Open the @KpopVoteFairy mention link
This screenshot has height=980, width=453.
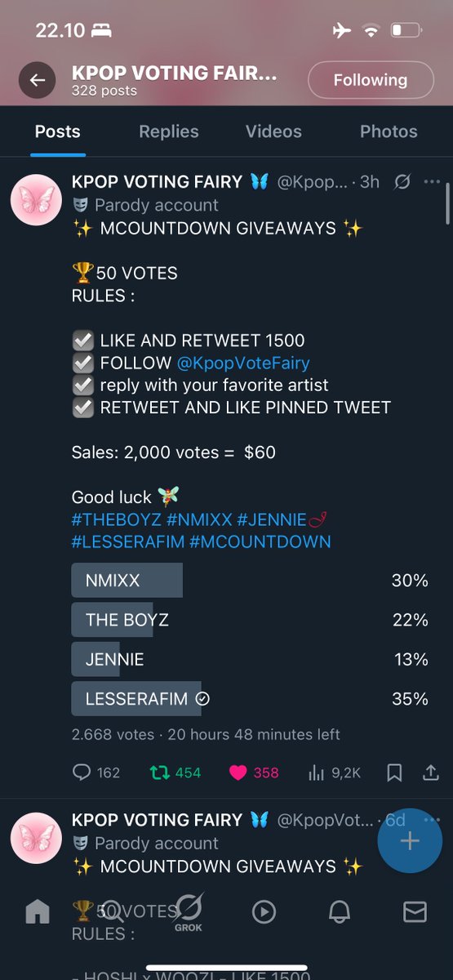click(243, 363)
